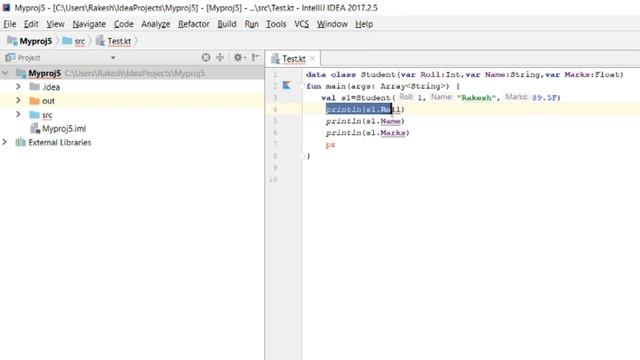Open the Help menu

364,24
